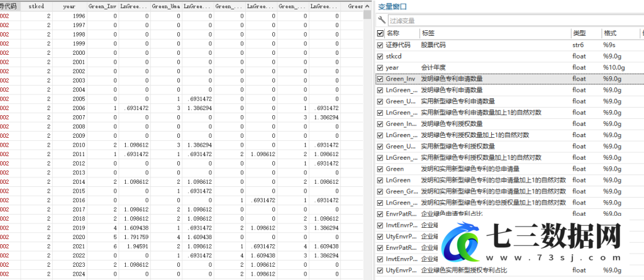Select the Green variable name in list
This screenshot has height=280, width=644.
click(x=395, y=169)
